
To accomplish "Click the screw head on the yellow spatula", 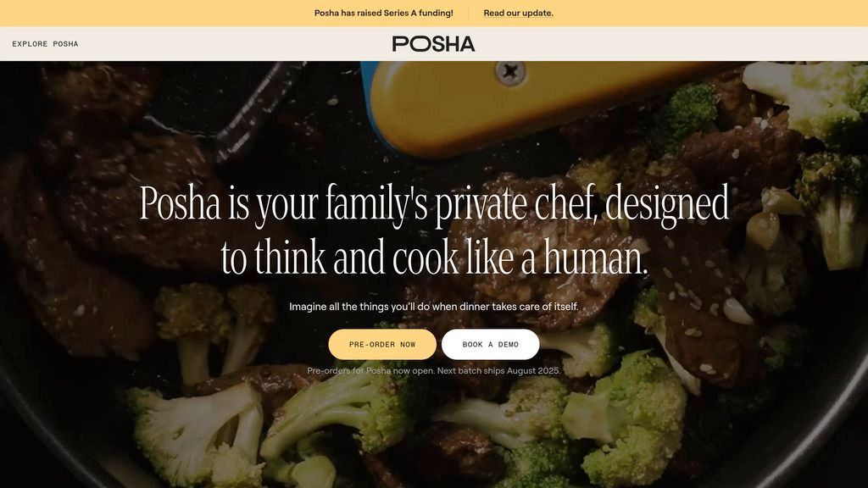I will 510,71.
